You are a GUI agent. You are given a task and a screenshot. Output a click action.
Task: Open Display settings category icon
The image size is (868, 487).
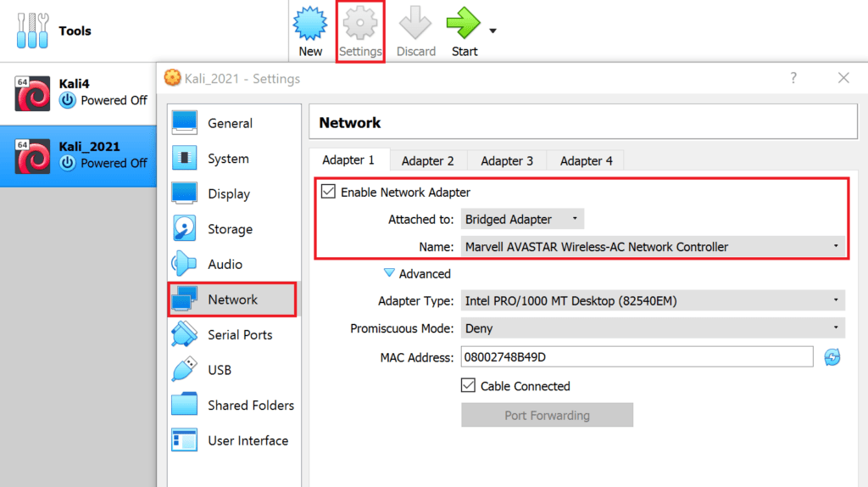point(184,193)
